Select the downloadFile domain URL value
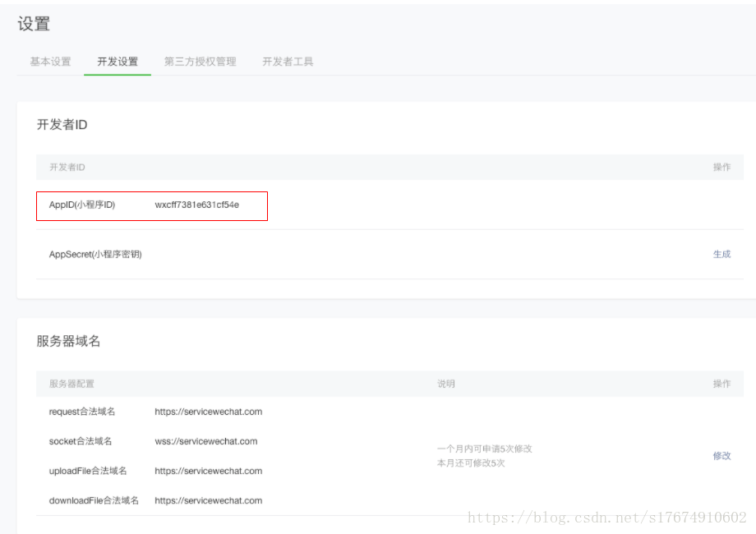This screenshot has width=756, height=534. [208, 500]
